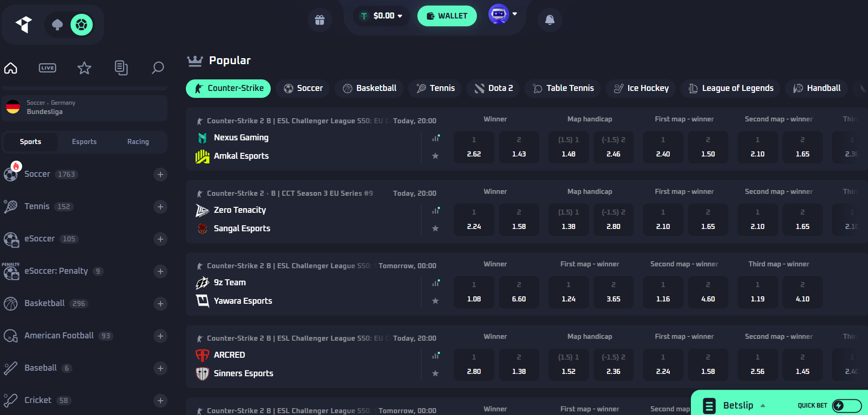Switch to casino spade icon
This screenshot has width=868, height=415.
click(x=57, y=24)
